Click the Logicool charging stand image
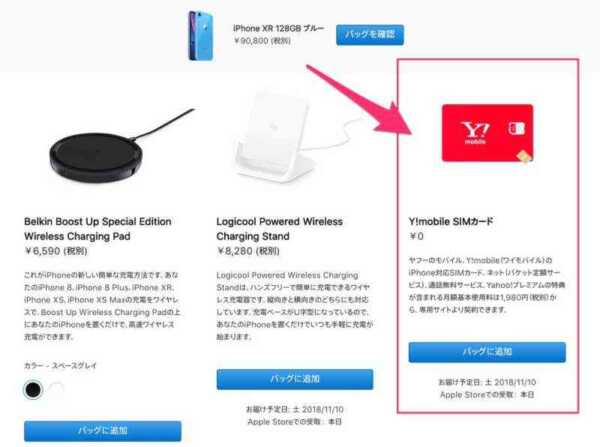Viewport: 600px width, 447px height. 291,136
